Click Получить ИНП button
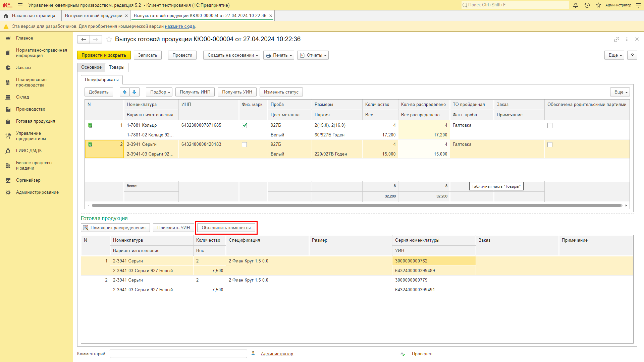Image resolution: width=644 pixels, height=362 pixels. click(195, 92)
